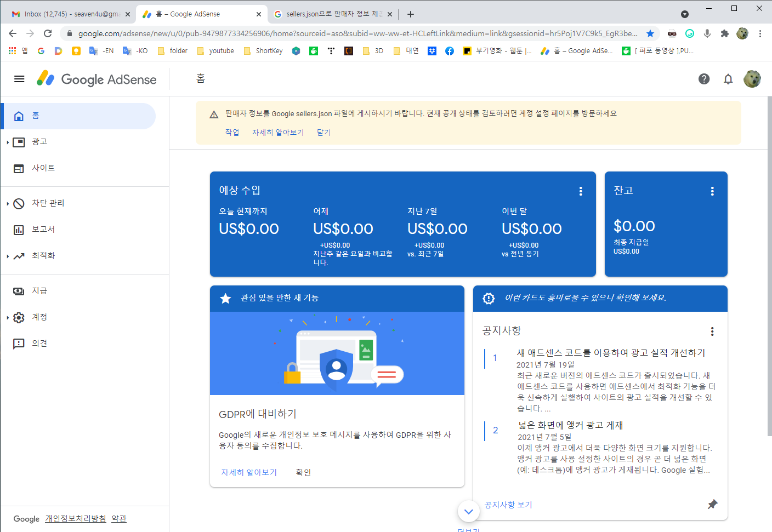Open the AdSense account avatar
Image resolution: width=772 pixels, height=532 pixels.
coord(752,79)
